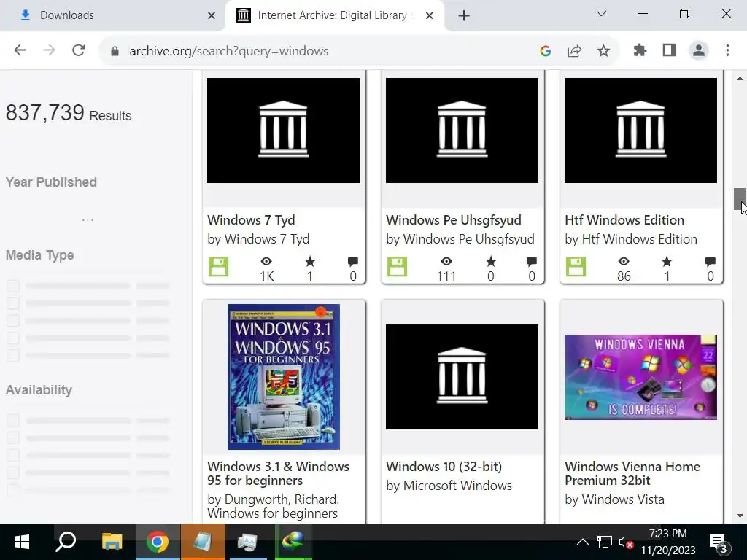The width and height of the screenshot is (747, 560).
Task: Click the Windows 3.1 book cover image
Action: pyautogui.click(x=284, y=377)
